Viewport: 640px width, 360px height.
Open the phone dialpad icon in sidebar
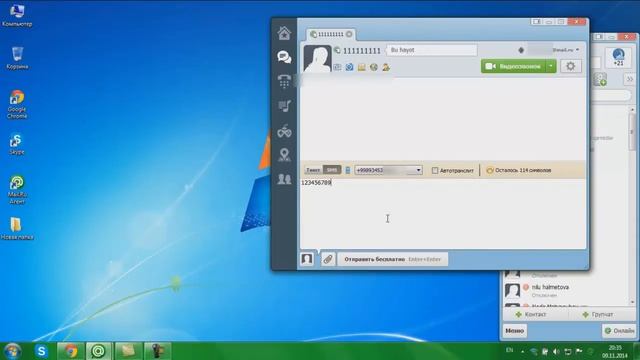284,81
